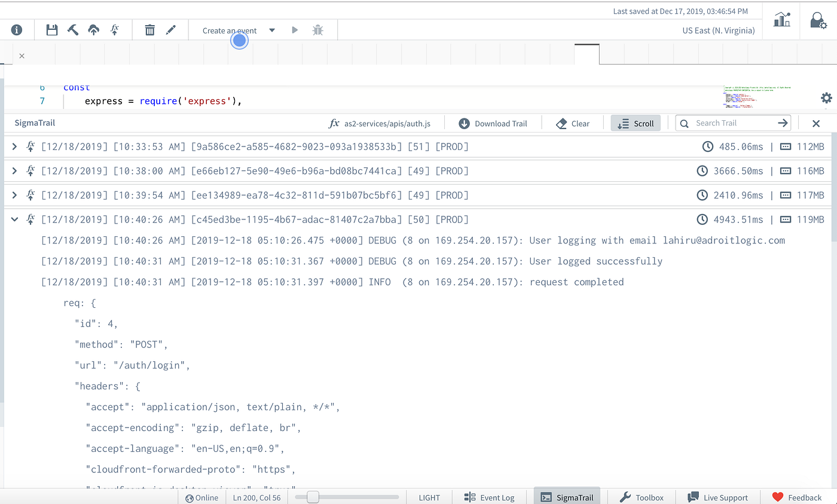Switch to the Event Log panel

tap(490, 497)
